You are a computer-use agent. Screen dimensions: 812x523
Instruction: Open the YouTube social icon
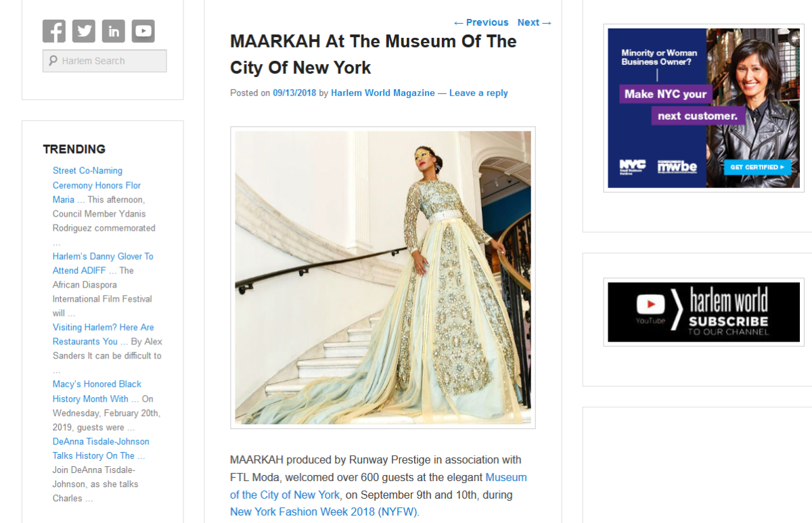(x=143, y=31)
